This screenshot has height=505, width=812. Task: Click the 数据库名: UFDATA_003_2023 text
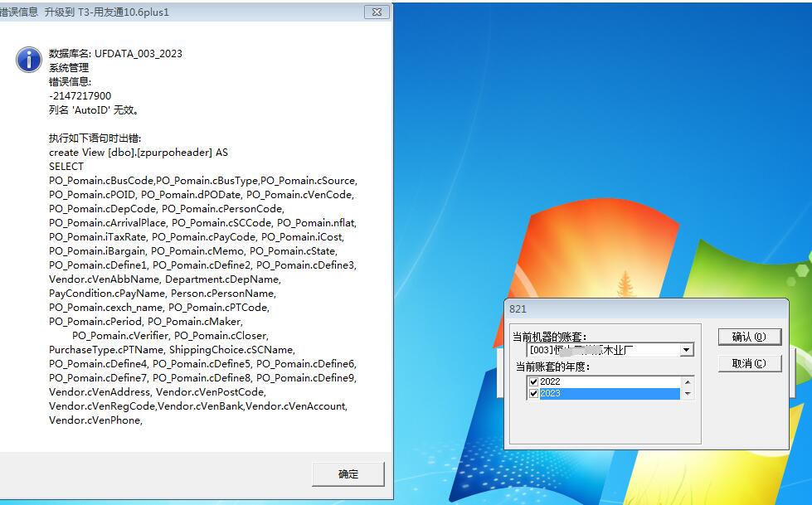point(115,53)
